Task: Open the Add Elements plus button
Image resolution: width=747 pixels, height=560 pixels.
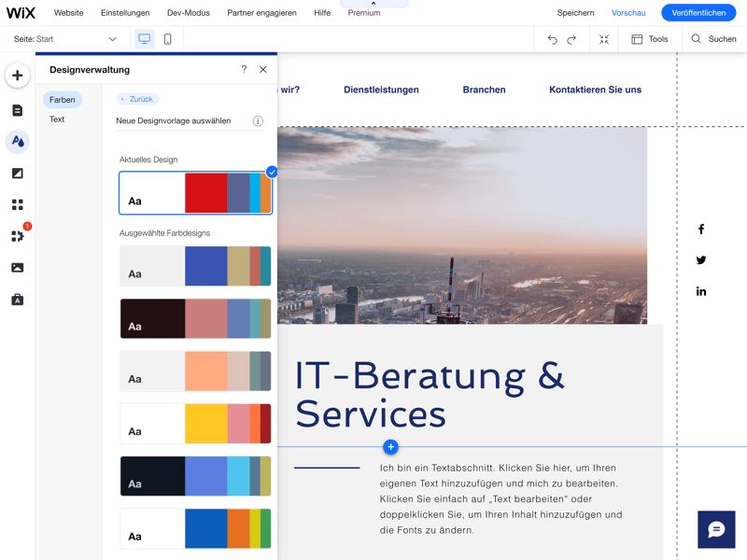Action: pos(18,76)
